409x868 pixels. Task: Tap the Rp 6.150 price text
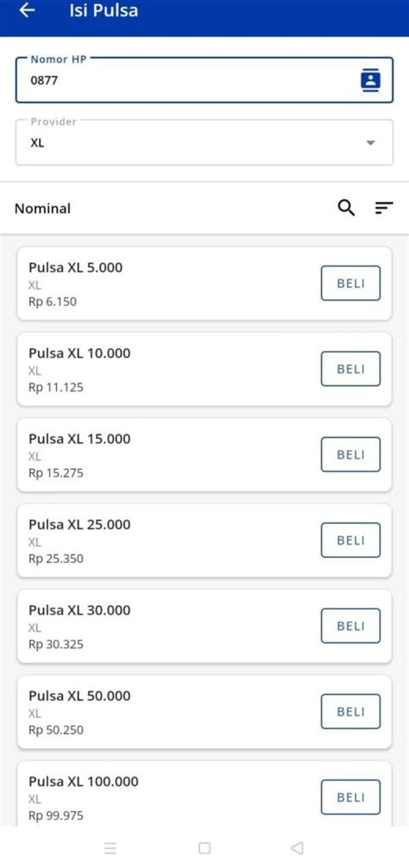point(53,302)
